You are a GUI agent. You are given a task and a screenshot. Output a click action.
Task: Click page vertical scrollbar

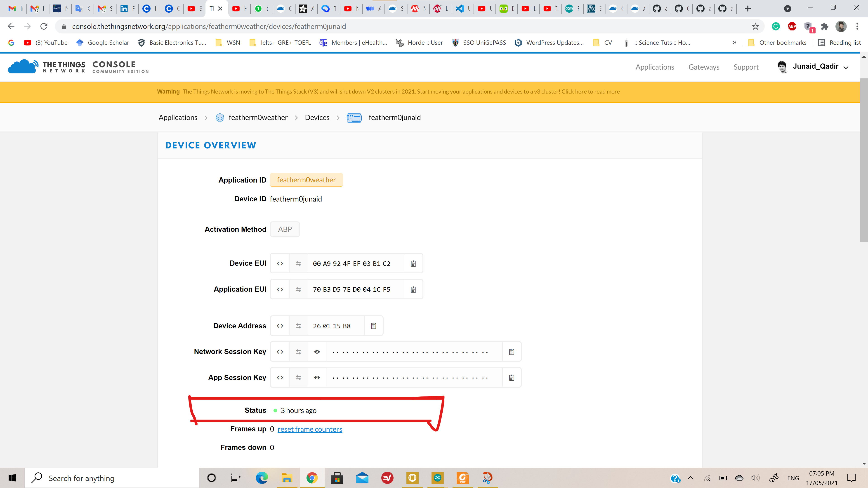864,160
